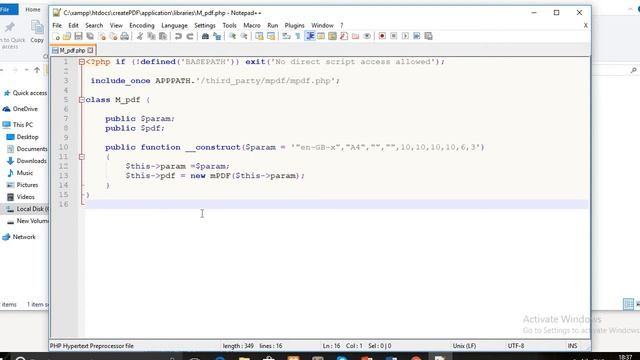Toggle the Document Map panel icon
Image resolution: width=640 pixels, height=360 pixels.
(332, 36)
